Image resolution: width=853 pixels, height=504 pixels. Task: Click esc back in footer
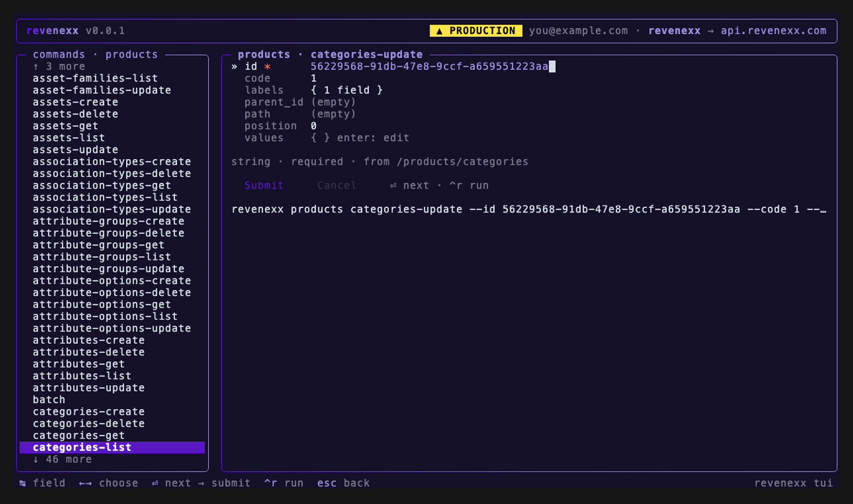click(x=343, y=483)
